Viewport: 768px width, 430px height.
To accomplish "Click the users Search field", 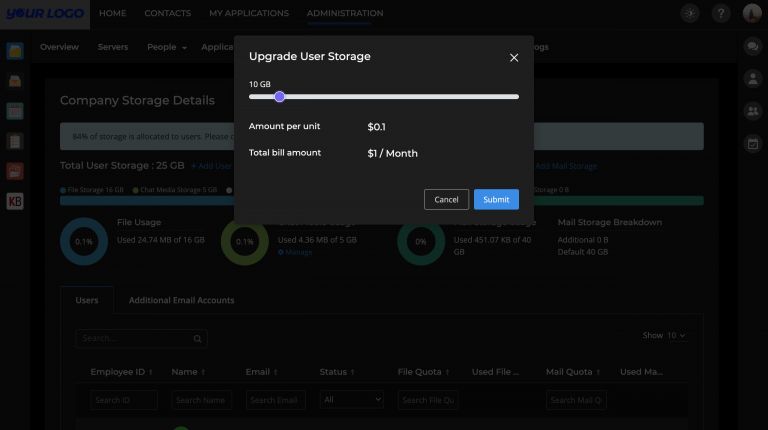I will (x=141, y=338).
